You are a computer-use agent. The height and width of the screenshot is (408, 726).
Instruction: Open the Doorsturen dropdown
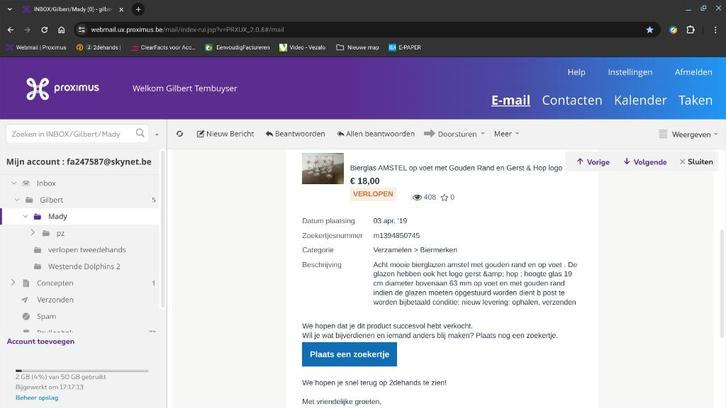pyautogui.click(x=455, y=134)
